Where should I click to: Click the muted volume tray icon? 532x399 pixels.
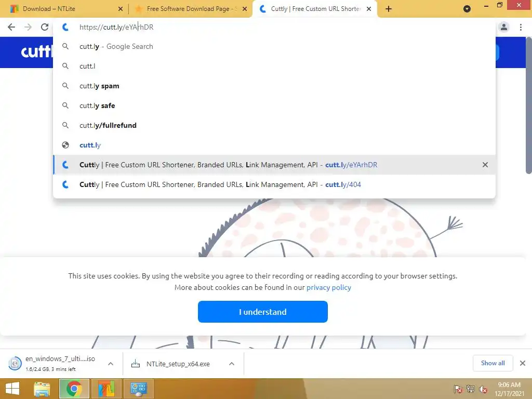483,389
